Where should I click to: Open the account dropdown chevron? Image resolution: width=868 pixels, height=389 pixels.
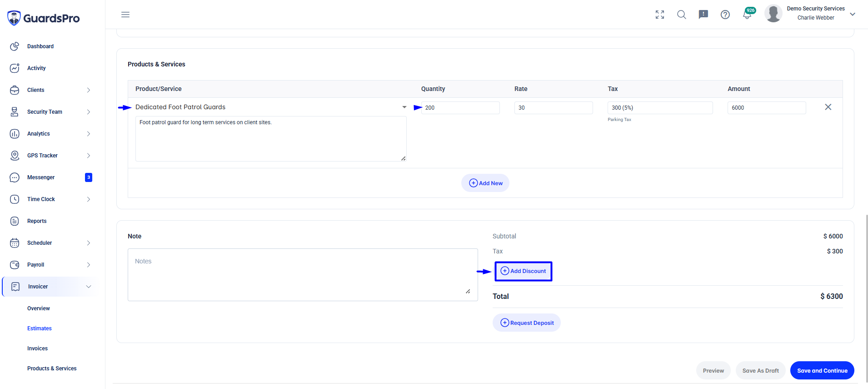(853, 14)
